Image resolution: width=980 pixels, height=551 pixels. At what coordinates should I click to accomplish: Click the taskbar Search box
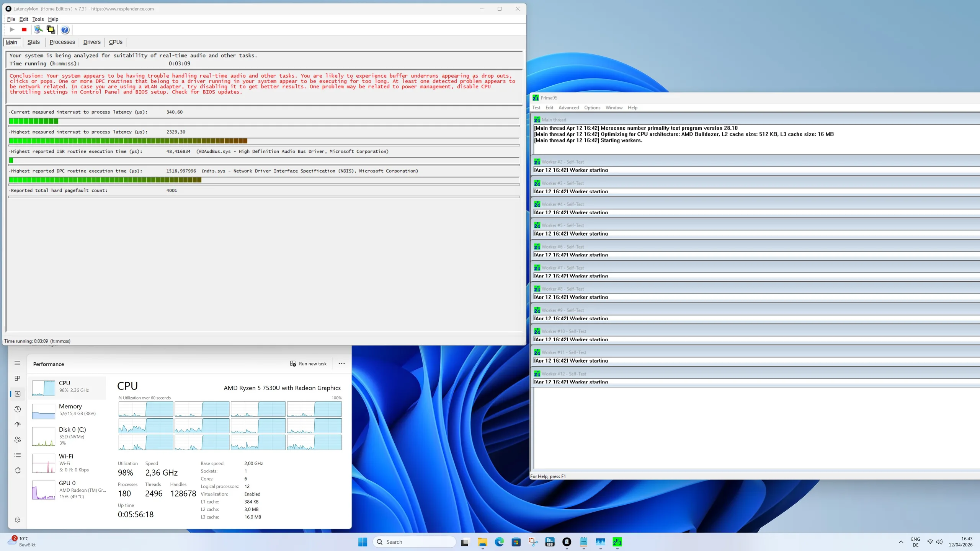click(x=415, y=542)
